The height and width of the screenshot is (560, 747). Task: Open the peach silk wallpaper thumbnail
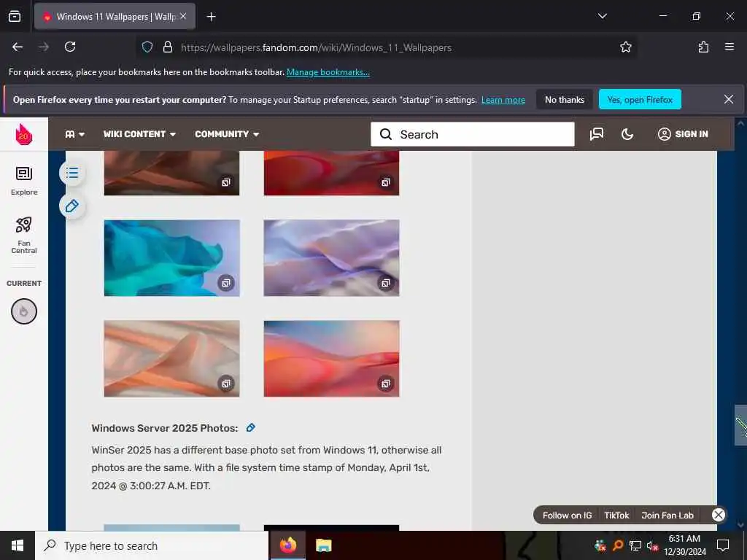172,359
